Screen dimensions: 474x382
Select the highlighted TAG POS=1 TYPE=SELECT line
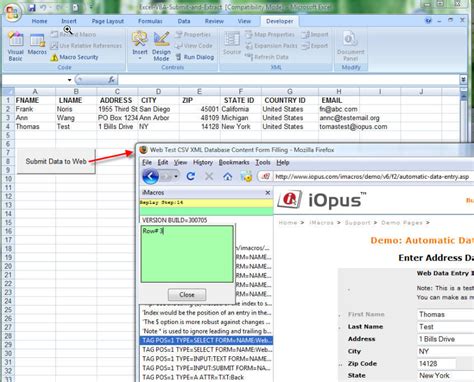pos(206,340)
